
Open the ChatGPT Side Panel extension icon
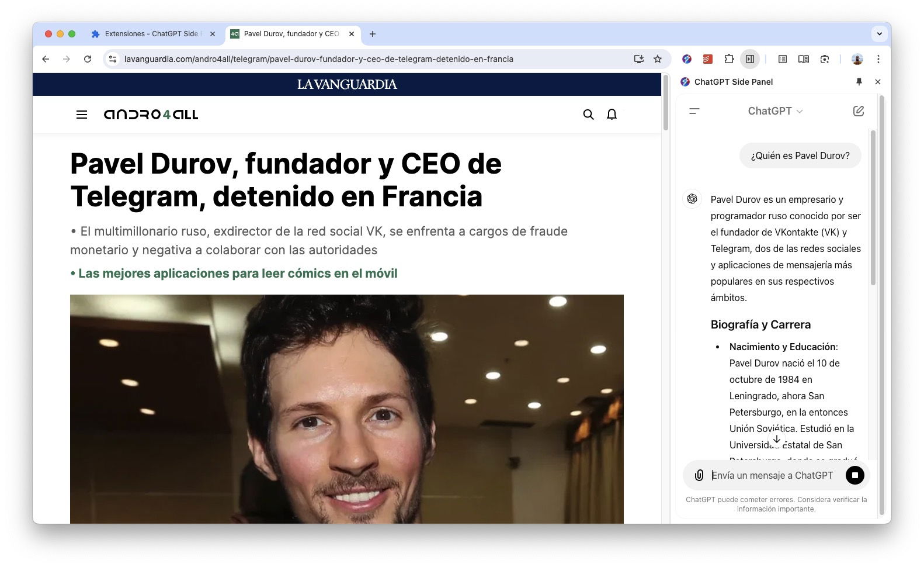pos(687,59)
